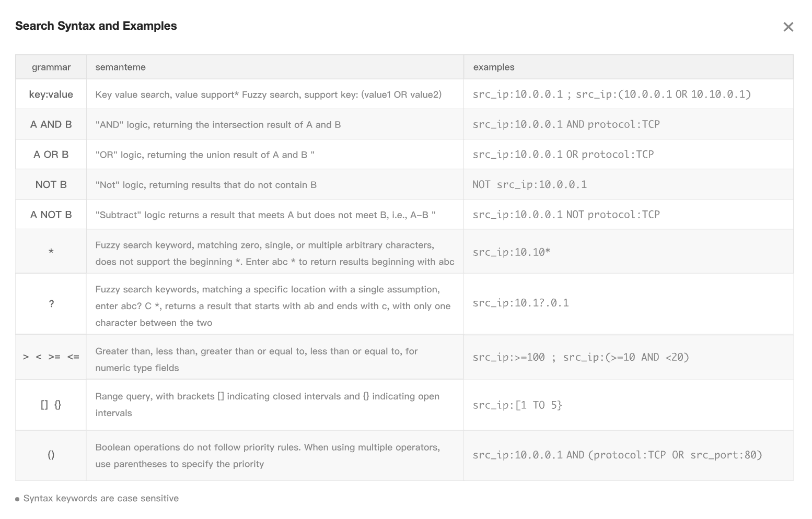Click the 'semanteme' column header
812x519 pixels.
[120, 67]
